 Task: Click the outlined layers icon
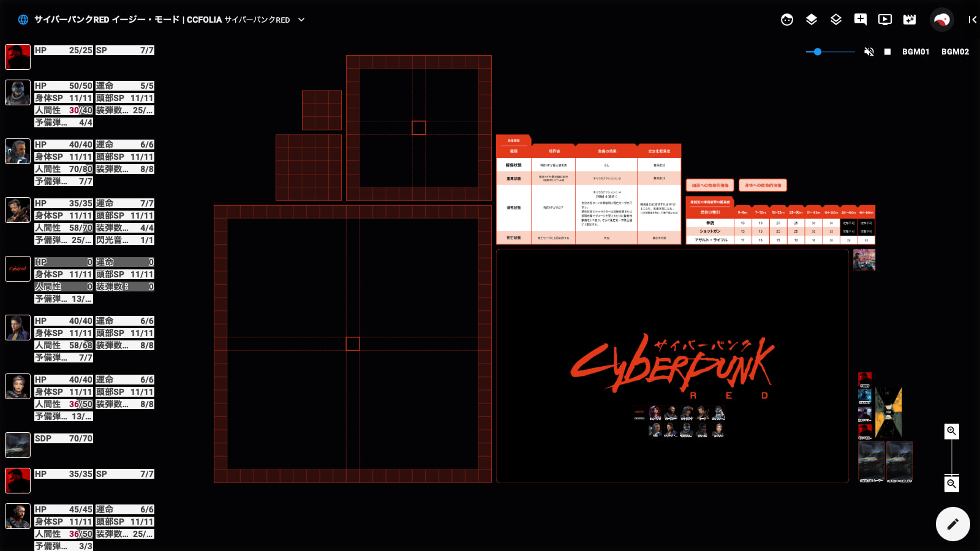pos(836,20)
